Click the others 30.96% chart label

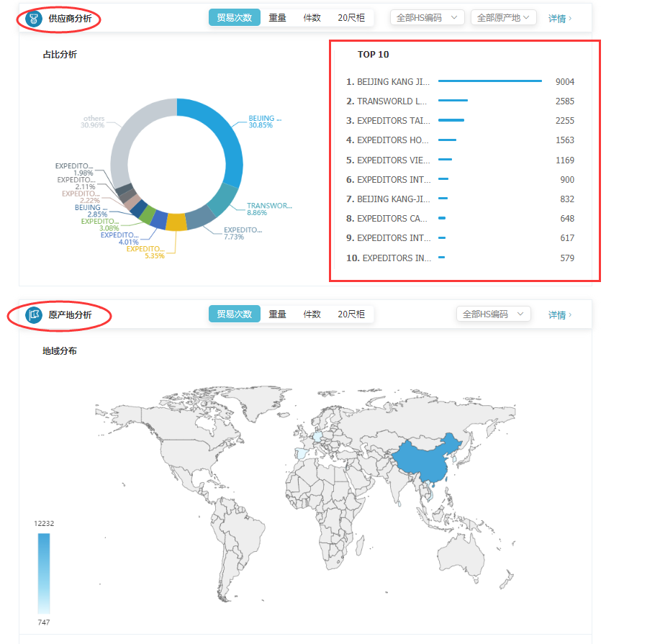pos(93,122)
